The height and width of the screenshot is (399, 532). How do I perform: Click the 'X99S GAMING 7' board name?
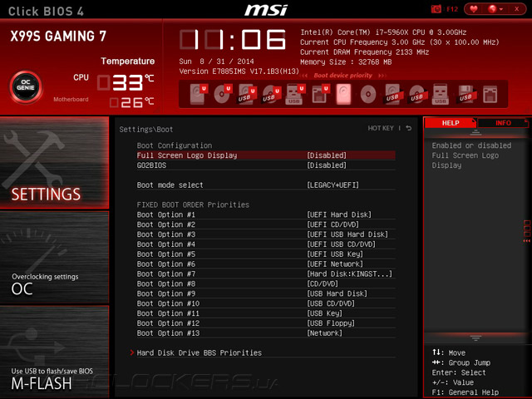(58, 36)
